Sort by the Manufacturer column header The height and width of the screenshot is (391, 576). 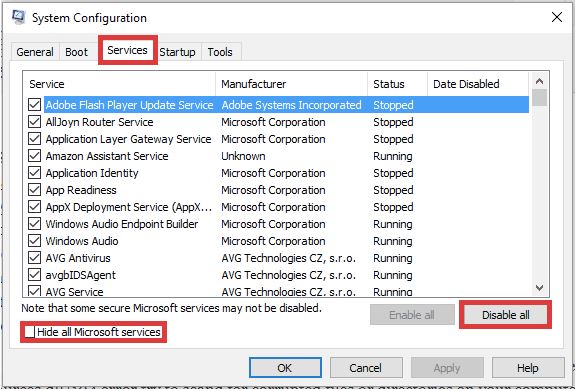(291, 84)
